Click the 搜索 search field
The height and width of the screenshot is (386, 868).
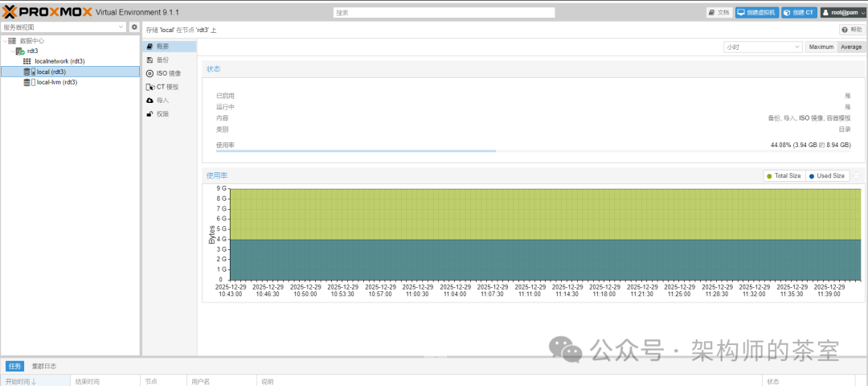pos(444,12)
